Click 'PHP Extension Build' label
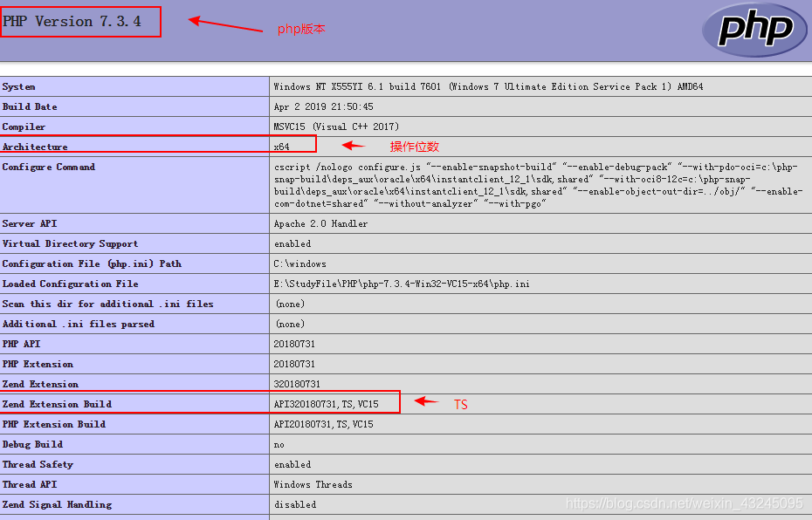This screenshot has width=812, height=520. coord(54,425)
